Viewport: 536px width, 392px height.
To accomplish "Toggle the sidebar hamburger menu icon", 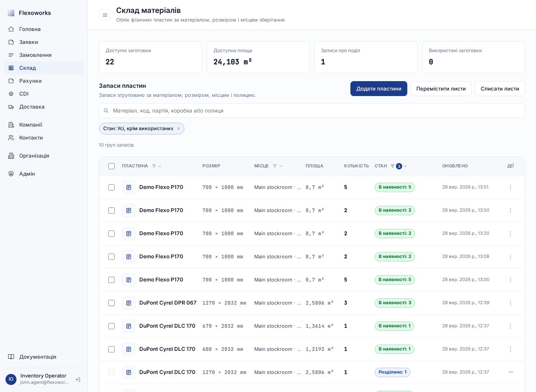I will (x=105, y=15).
